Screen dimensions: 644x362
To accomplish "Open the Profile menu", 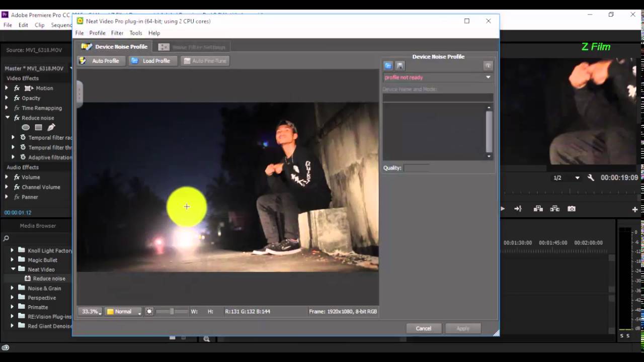I will 98,33.
